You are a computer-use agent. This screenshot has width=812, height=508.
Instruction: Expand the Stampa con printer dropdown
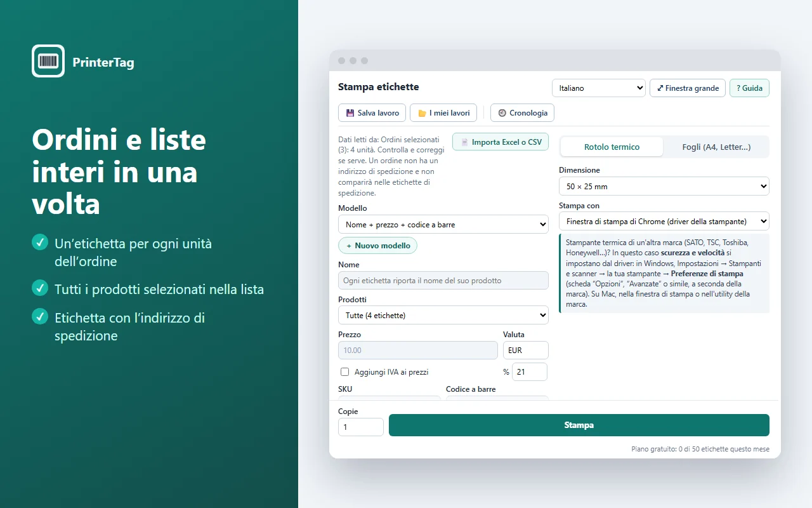coord(664,221)
